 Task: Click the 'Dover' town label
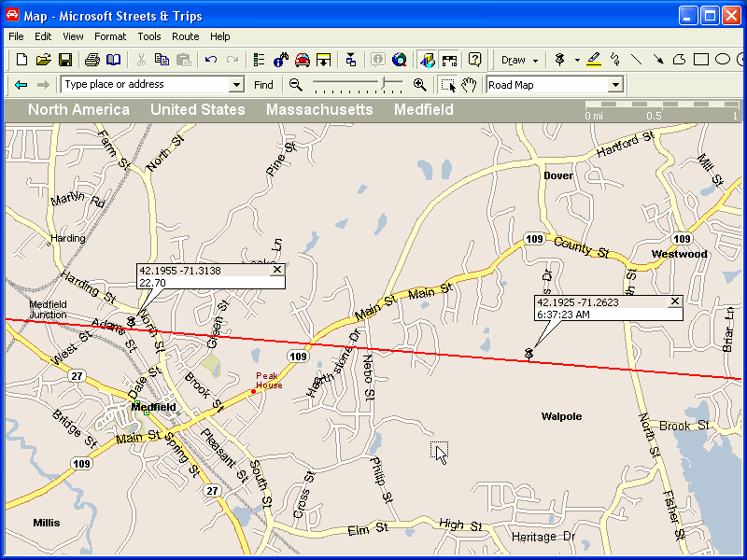(558, 175)
